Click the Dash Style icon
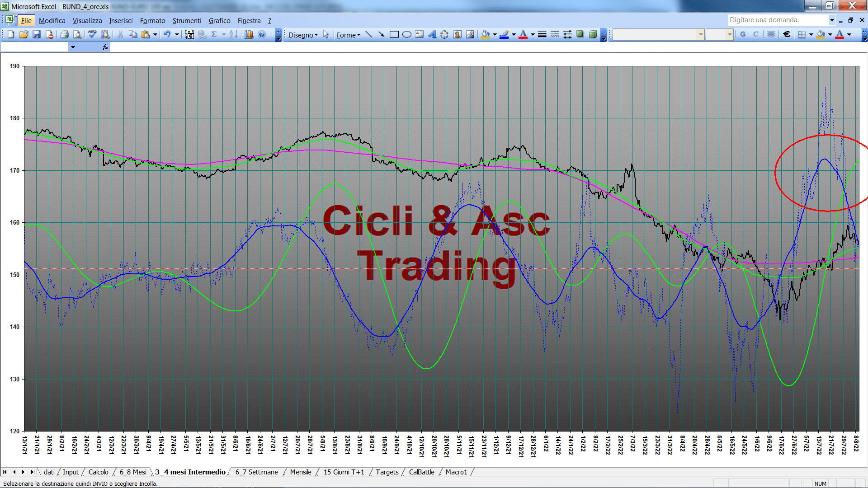 click(x=555, y=34)
